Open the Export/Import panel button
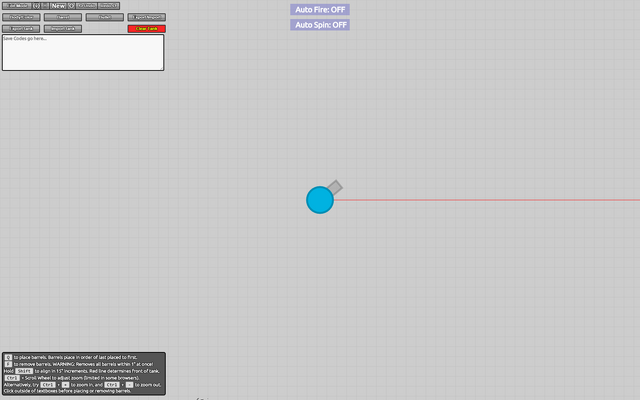640x400 pixels. tap(147, 17)
